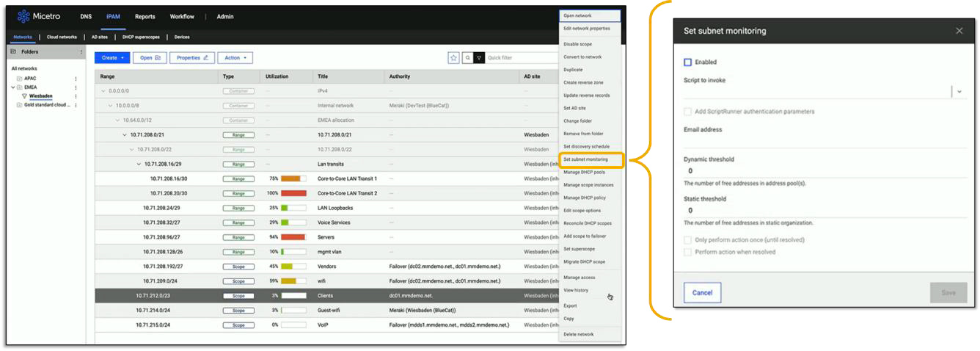Click the Open toolbar button

(150, 57)
